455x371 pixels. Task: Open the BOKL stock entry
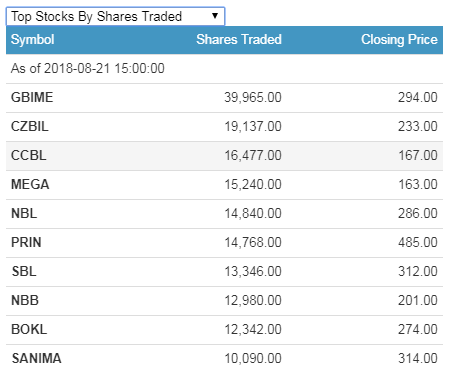coord(224,329)
